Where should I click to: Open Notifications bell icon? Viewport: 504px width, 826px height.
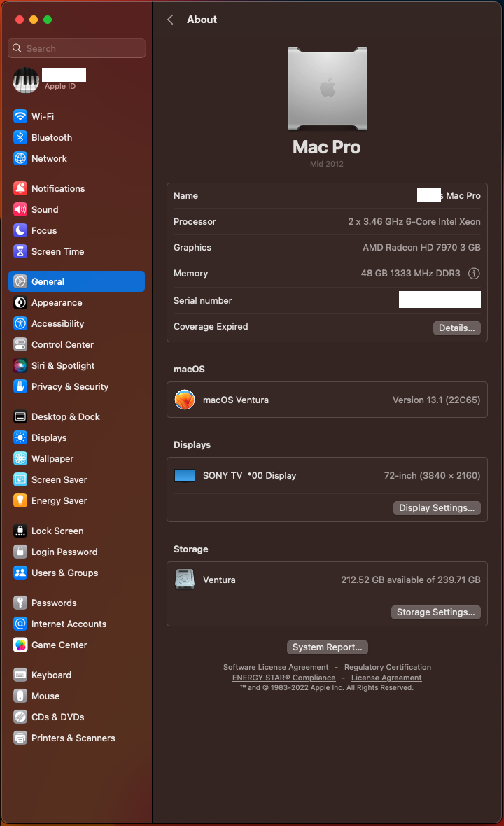(x=20, y=188)
